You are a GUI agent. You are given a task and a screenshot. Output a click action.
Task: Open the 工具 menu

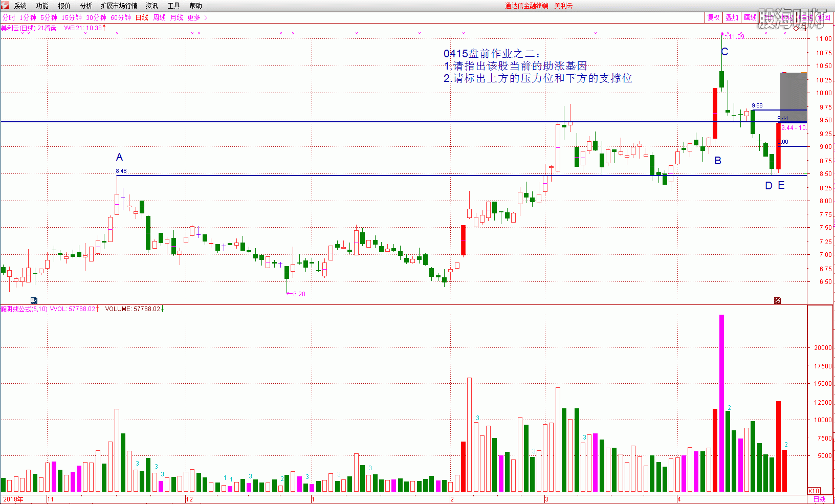click(x=174, y=6)
